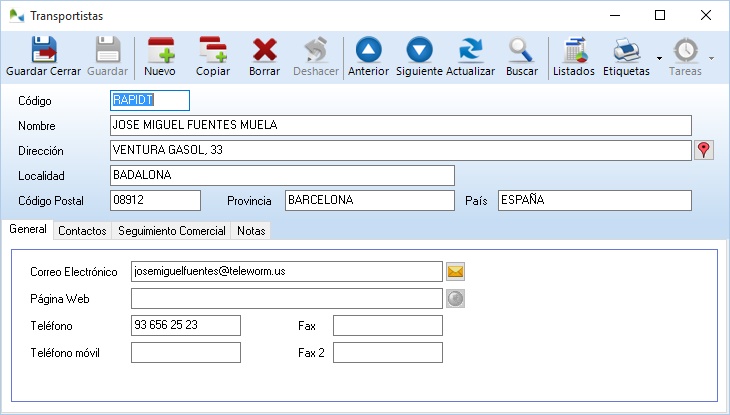This screenshot has height=415, width=730.
Task: Show address on map with pin icon
Action: pos(704,150)
